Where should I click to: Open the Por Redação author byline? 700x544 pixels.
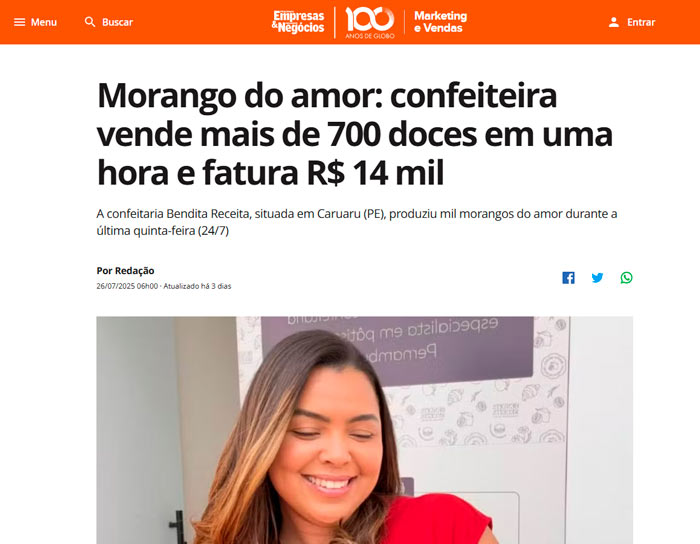(125, 270)
